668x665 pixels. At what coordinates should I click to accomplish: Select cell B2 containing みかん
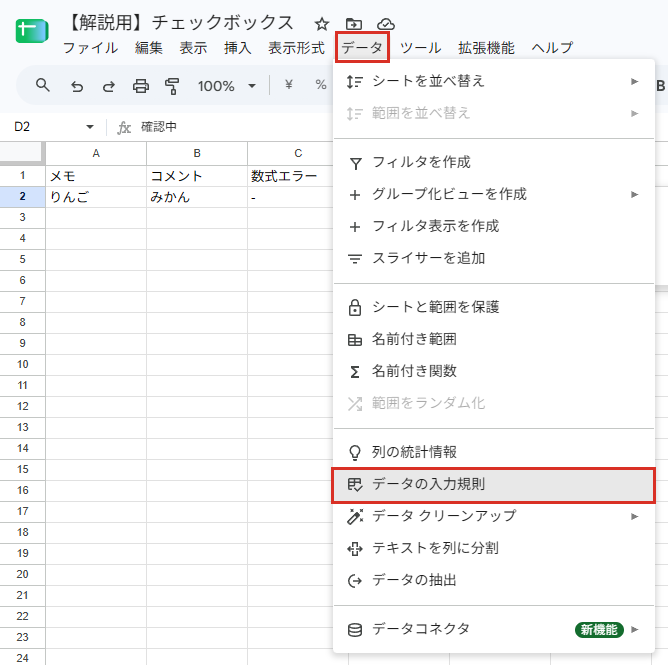click(x=197, y=197)
